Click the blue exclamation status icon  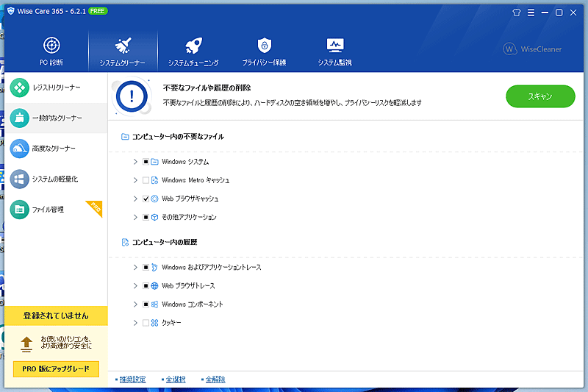coord(132,96)
